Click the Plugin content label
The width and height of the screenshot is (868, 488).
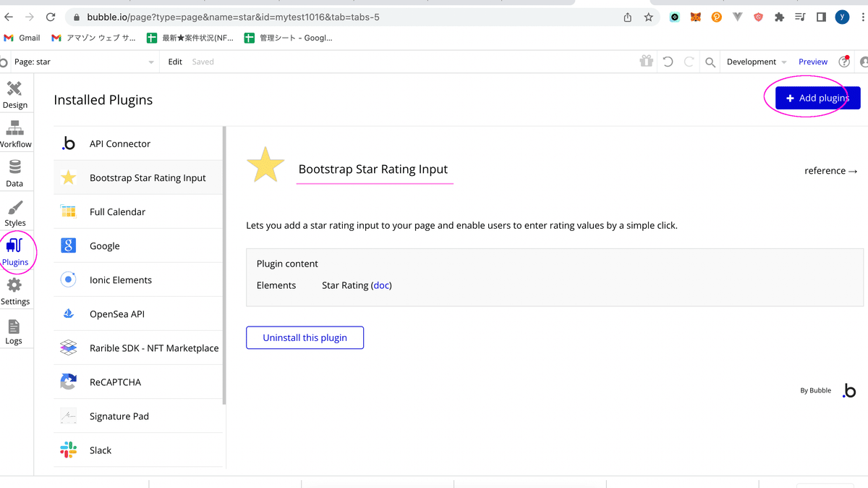(287, 264)
